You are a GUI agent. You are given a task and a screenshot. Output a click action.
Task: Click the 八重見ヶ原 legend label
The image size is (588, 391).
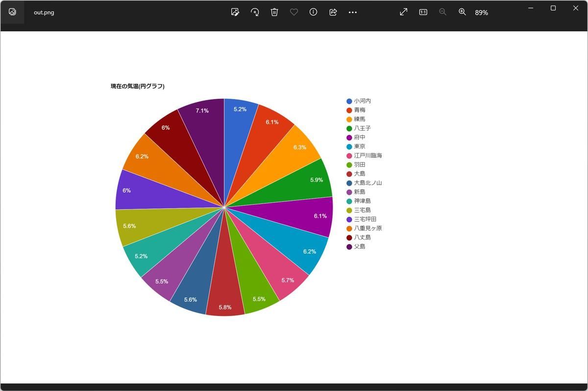pos(368,228)
